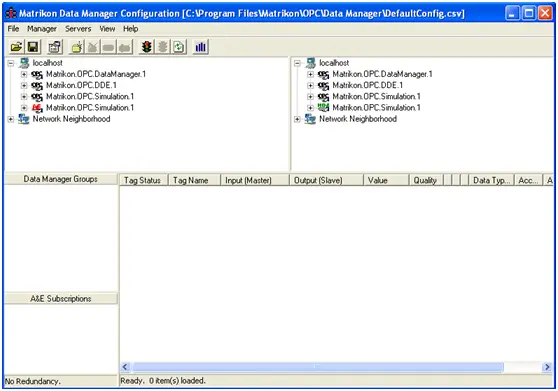558x391 pixels.
Task: Click the Data Manager Groups panel header
Action: click(60, 179)
